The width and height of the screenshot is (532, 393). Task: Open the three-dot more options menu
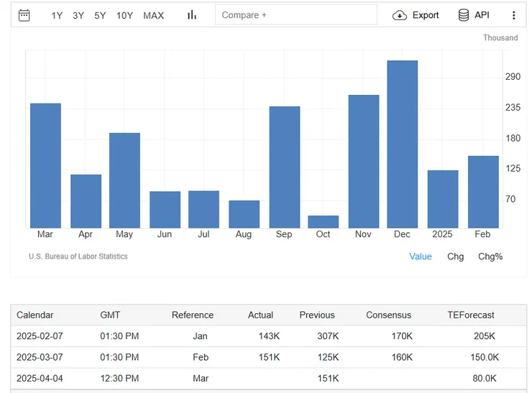[513, 15]
